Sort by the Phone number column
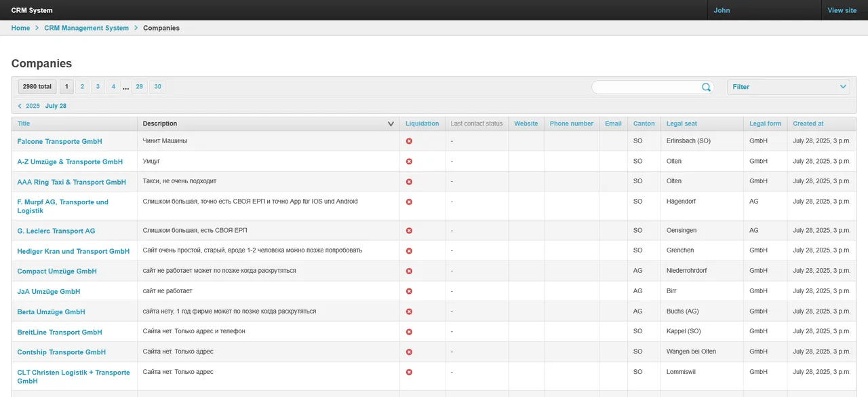This screenshot has height=397, width=868. tap(571, 124)
